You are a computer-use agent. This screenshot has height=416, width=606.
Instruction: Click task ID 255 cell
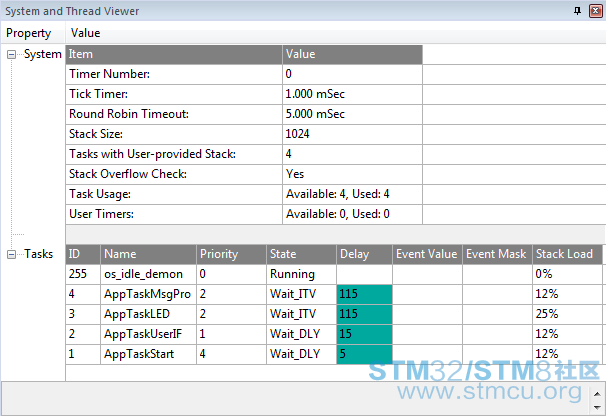coord(83,274)
